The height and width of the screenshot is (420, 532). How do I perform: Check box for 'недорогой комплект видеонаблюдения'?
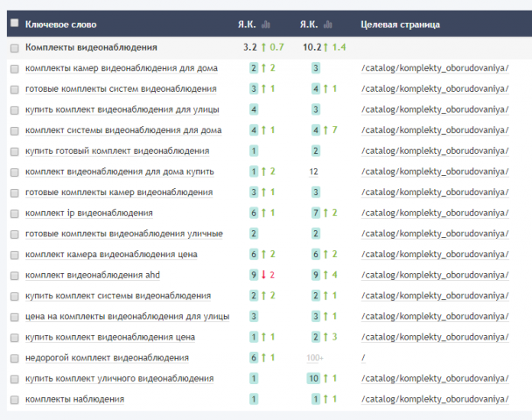15,359
